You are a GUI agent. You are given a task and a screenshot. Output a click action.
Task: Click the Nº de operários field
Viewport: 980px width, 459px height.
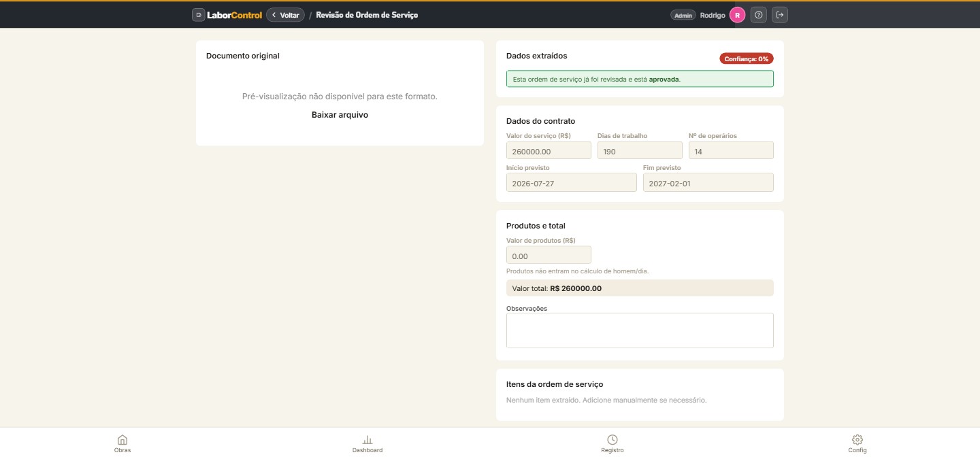tap(731, 150)
